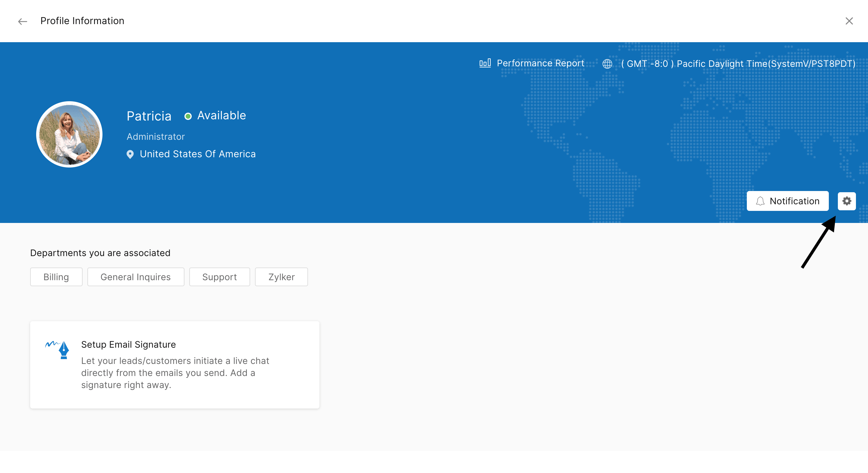Click Patricia's profile photo

click(x=69, y=134)
